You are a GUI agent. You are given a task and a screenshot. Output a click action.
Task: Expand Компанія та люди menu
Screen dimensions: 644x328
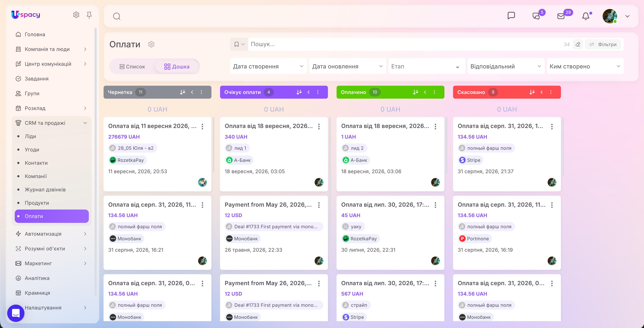click(x=85, y=49)
